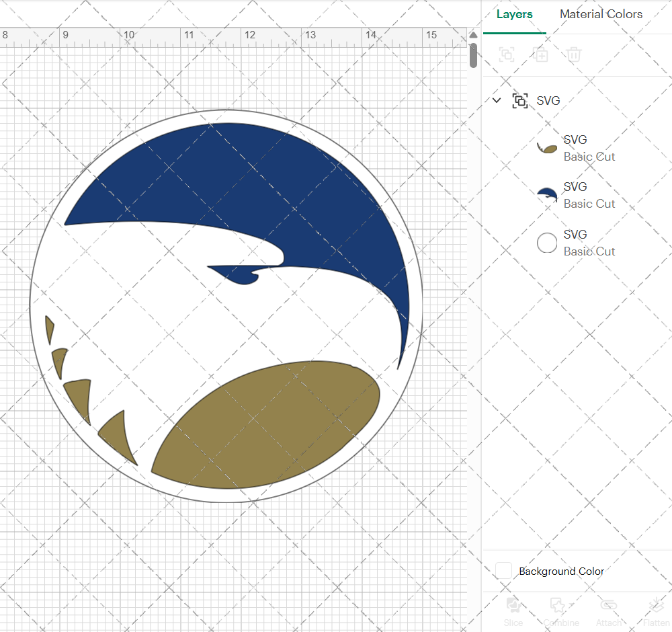The width and height of the screenshot is (672, 632).
Task: Click the Delete trash icon
Action: click(573, 54)
